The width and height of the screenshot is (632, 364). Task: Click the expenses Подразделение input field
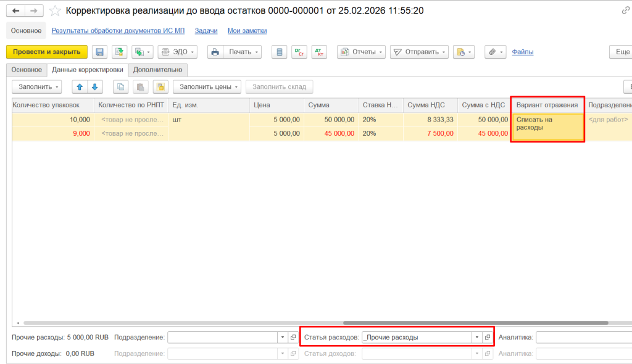coord(222,337)
